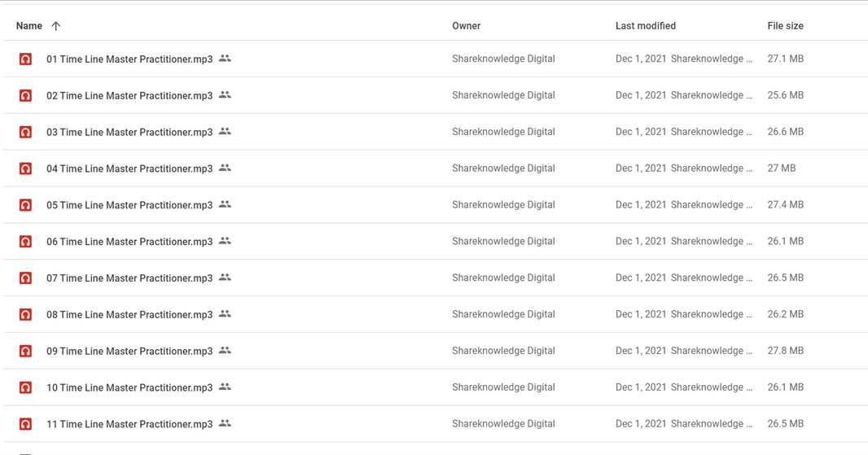Select the audio file icon for 05 Time Line
This screenshot has height=455, width=868.
point(25,205)
